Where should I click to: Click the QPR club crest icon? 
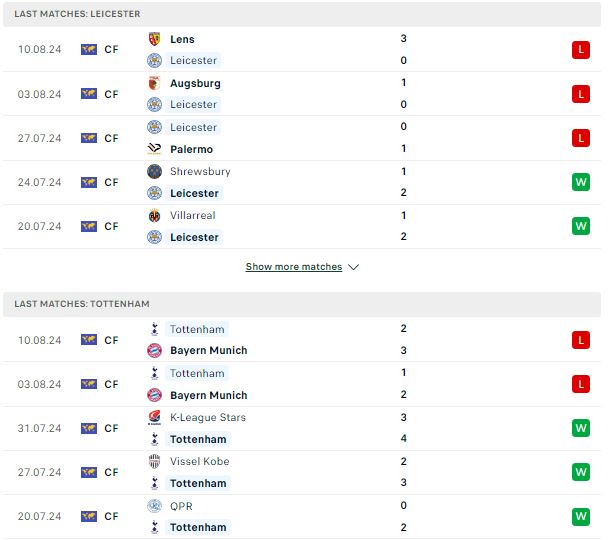point(155,506)
